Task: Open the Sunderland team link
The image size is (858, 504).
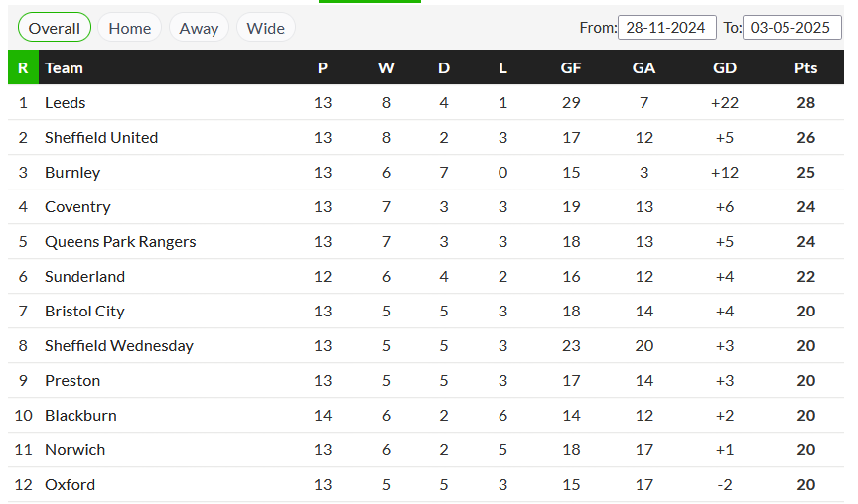Action: [84, 276]
